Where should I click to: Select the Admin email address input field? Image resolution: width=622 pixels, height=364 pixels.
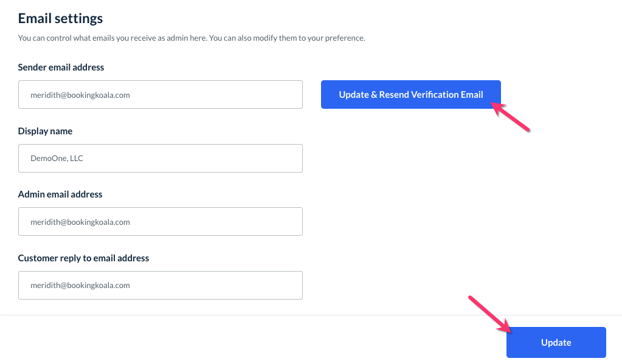click(x=160, y=222)
